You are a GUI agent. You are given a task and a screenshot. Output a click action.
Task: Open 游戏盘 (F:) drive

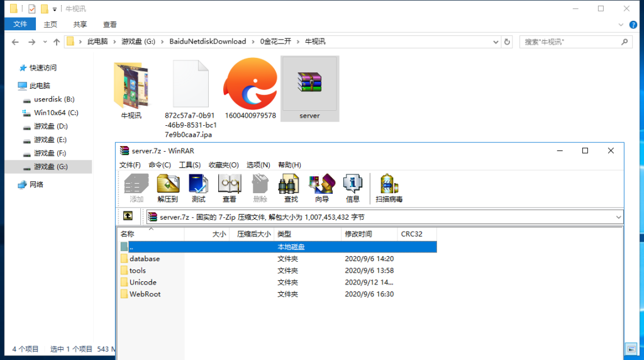50,154
